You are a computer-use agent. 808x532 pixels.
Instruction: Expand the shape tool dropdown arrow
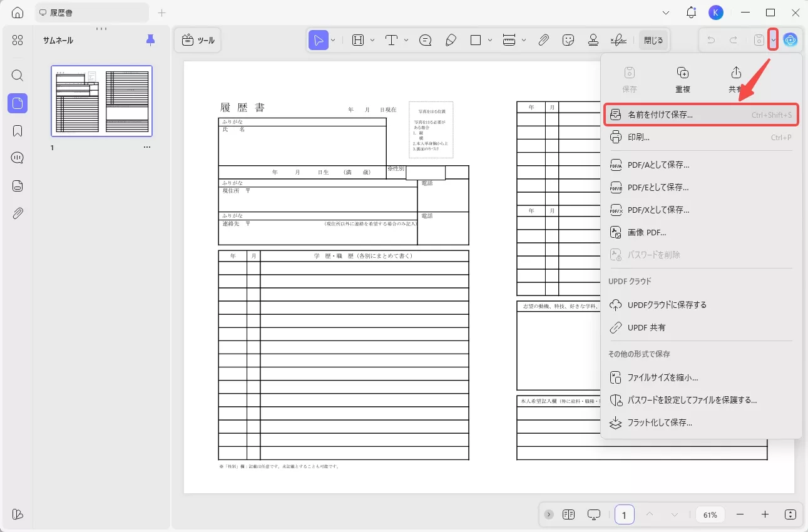pyautogui.click(x=490, y=40)
